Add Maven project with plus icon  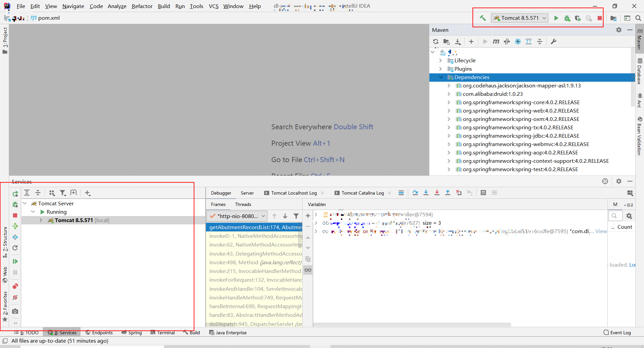tap(471, 42)
